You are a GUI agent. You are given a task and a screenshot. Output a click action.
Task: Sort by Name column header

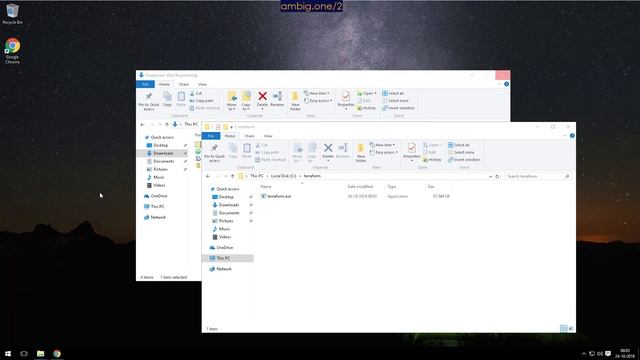302,187
